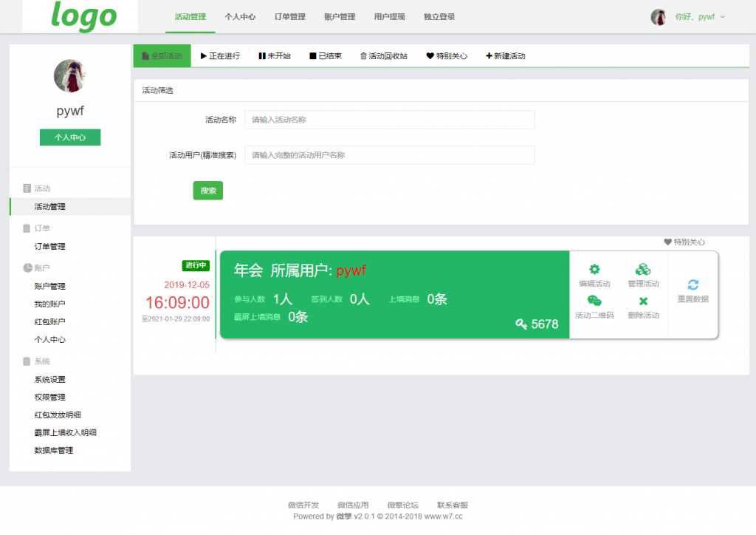The image size is (756, 535).
Task: Click the red pywf owner name
Action: 351,270
